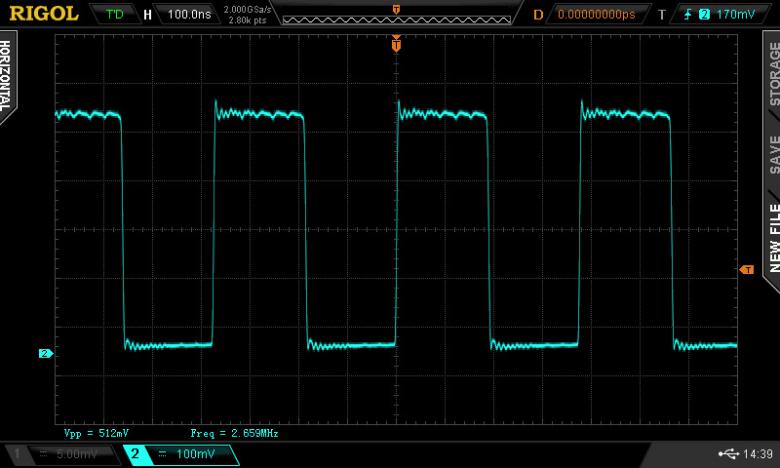
Task: Open the STORAGE side tab
Action: (x=771, y=70)
